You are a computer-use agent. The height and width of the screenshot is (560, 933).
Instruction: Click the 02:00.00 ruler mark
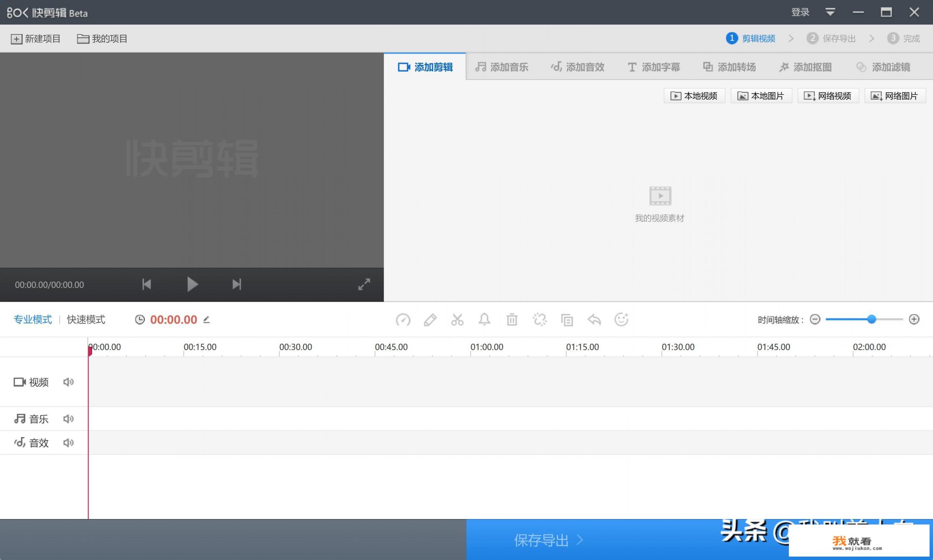[869, 347]
